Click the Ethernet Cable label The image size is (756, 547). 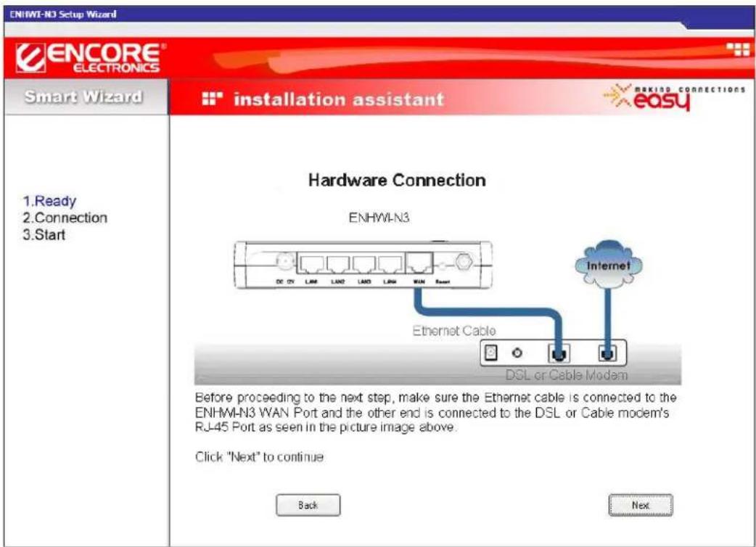[x=453, y=331]
